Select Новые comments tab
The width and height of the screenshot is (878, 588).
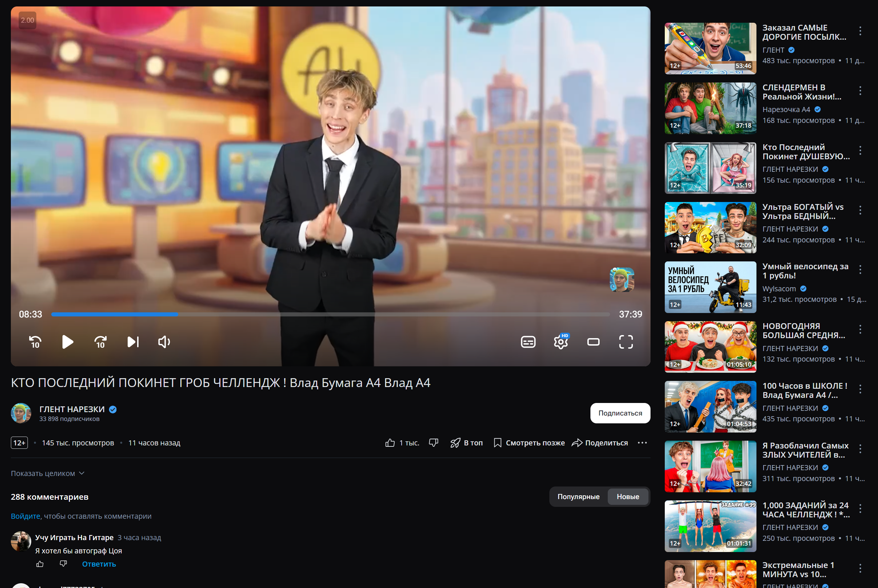(628, 496)
